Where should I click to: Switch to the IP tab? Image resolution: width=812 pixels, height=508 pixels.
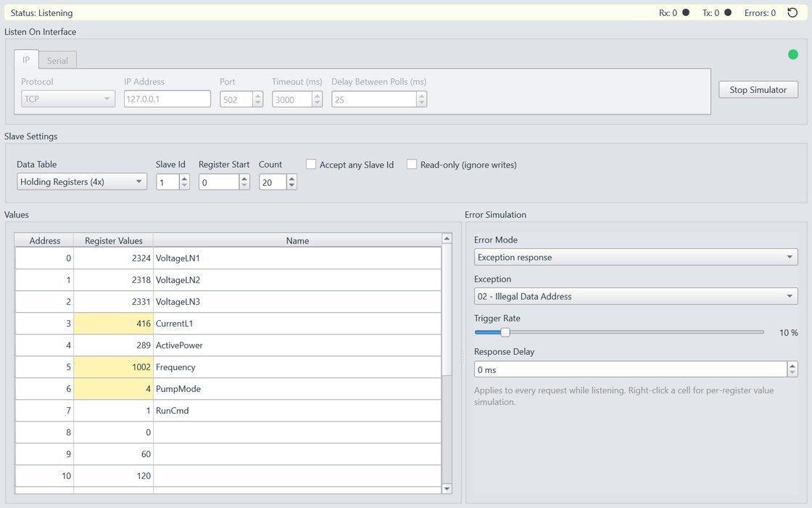point(26,60)
